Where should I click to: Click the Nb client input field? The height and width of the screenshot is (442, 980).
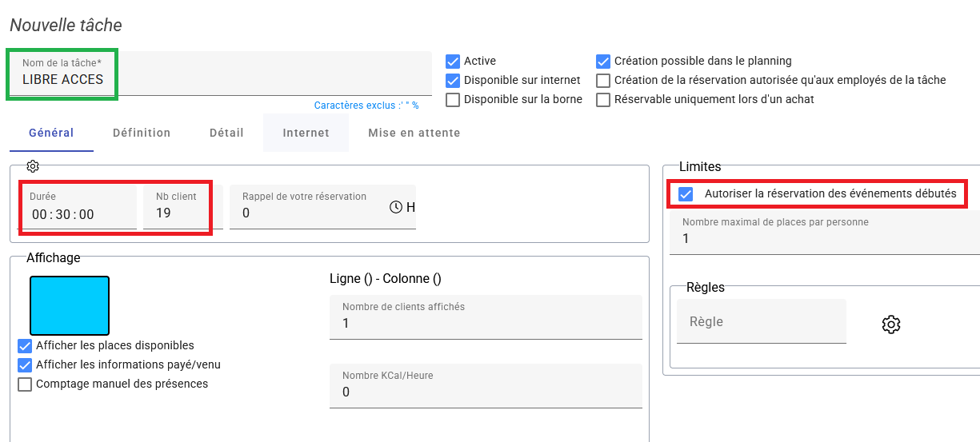[177, 213]
